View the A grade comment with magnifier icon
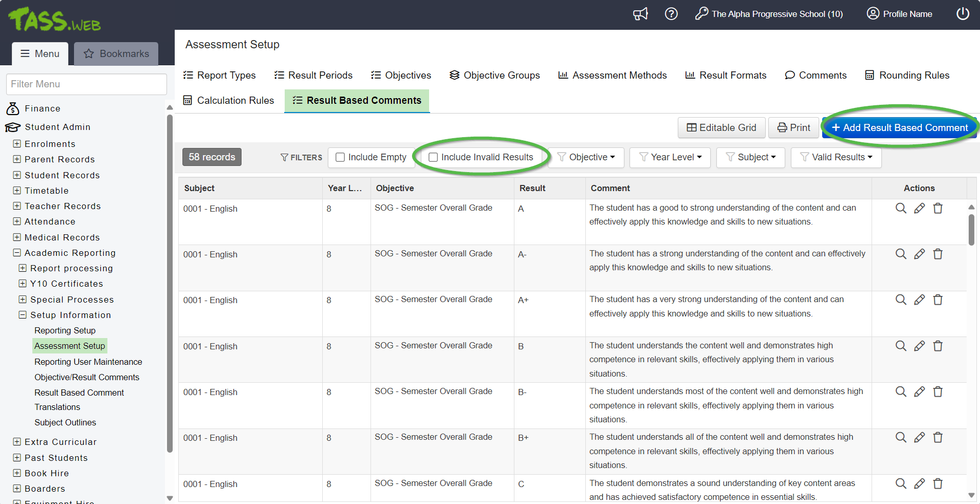Screen dimensions: 980x504 tap(901, 208)
